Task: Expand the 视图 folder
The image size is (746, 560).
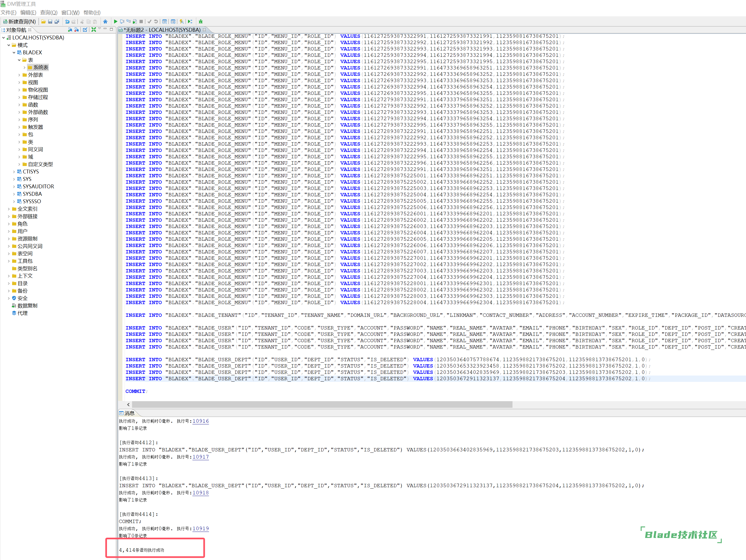Action: [x=19, y=82]
